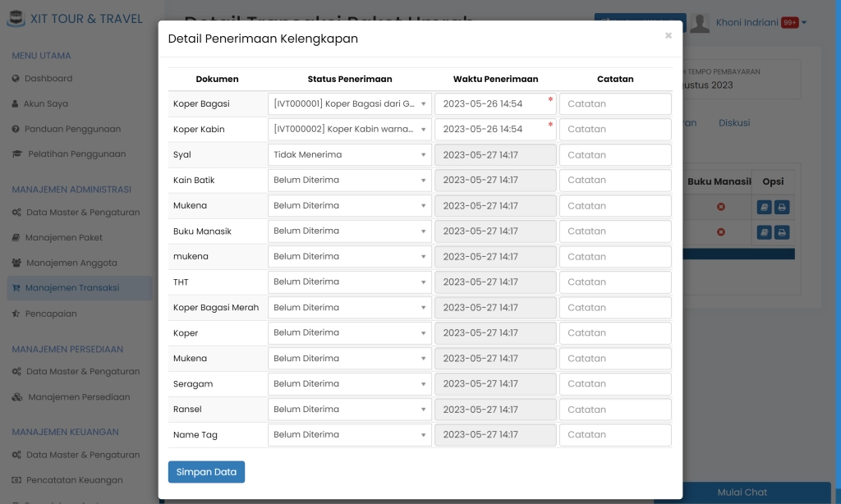Click the Panduan Penggunaan help icon
The width and height of the screenshot is (841, 504).
16,129
